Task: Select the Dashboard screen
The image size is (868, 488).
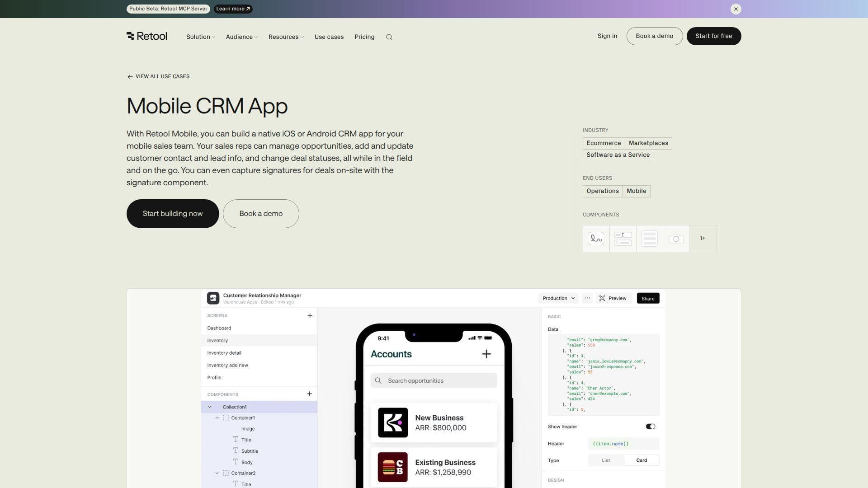Action: point(259,328)
